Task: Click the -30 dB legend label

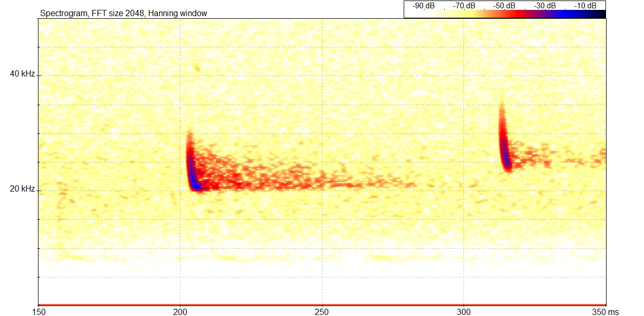Action: pyautogui.click(x=545, y=6)
